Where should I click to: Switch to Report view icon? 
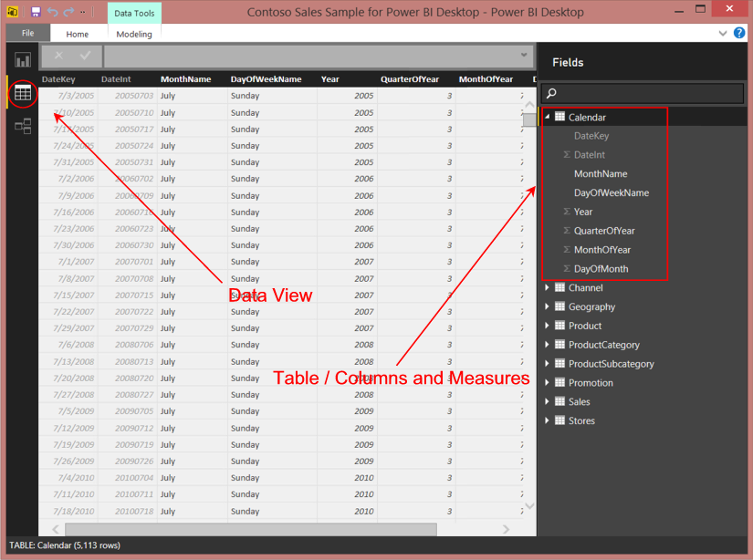click(x=23, y=60)
